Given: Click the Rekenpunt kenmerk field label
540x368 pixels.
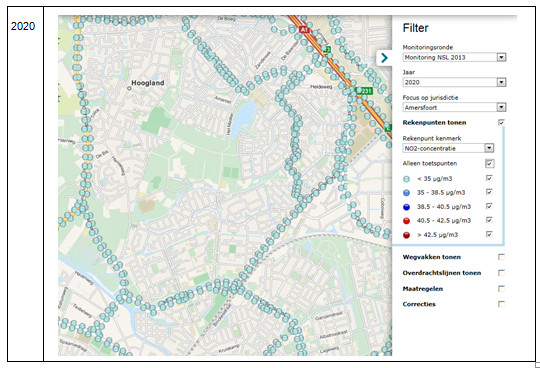Looking at the screenshot, I should [432, 138].
